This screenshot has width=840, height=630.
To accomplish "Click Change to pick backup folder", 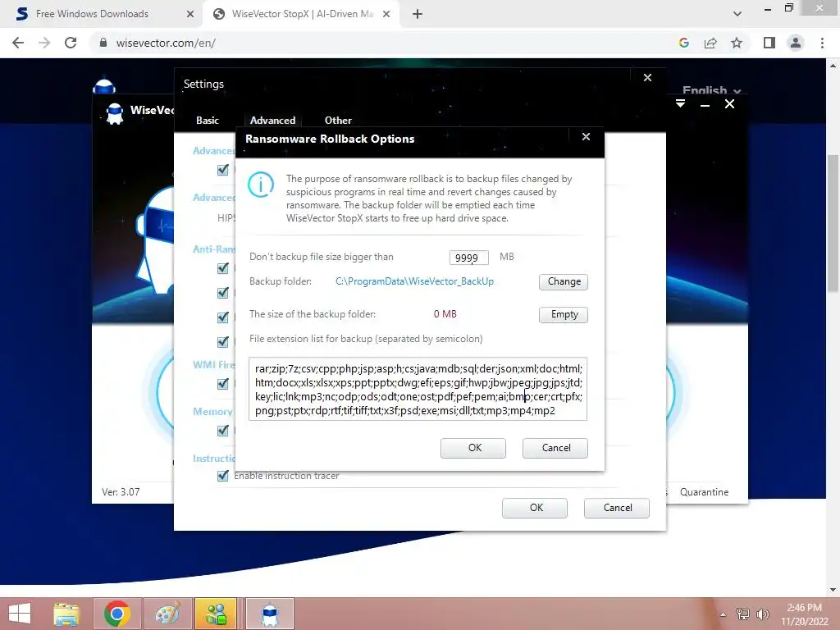I will click(564, 282).
